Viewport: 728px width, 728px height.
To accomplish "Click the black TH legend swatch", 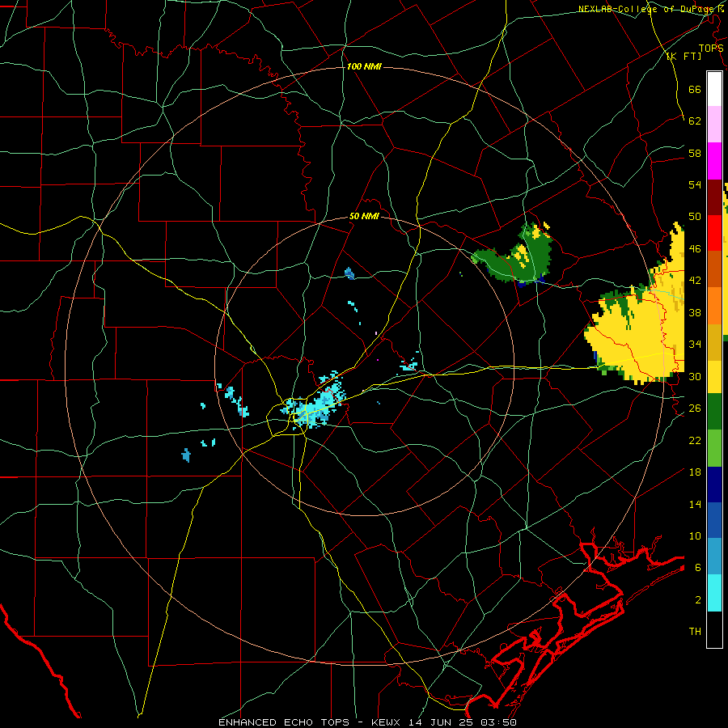I will pos(714,629).
